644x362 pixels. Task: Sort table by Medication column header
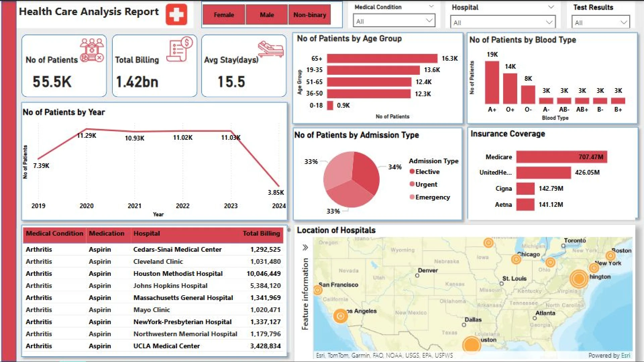[107, 234]
